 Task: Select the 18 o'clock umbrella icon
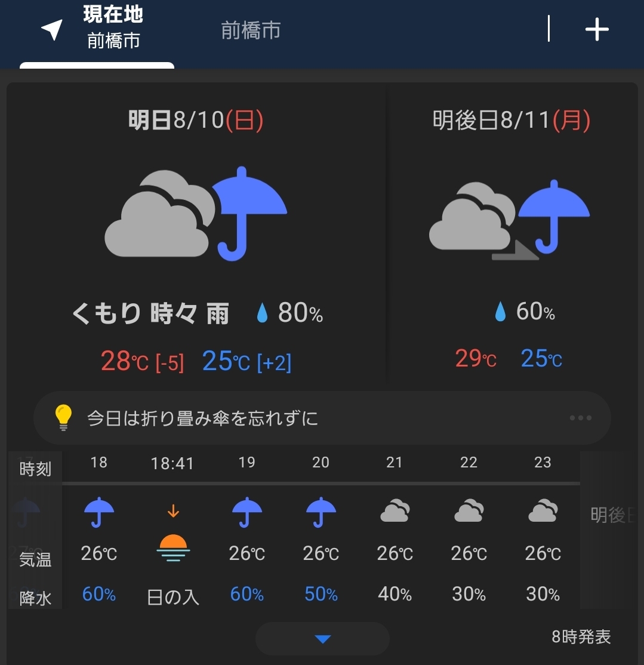(99, 512)
